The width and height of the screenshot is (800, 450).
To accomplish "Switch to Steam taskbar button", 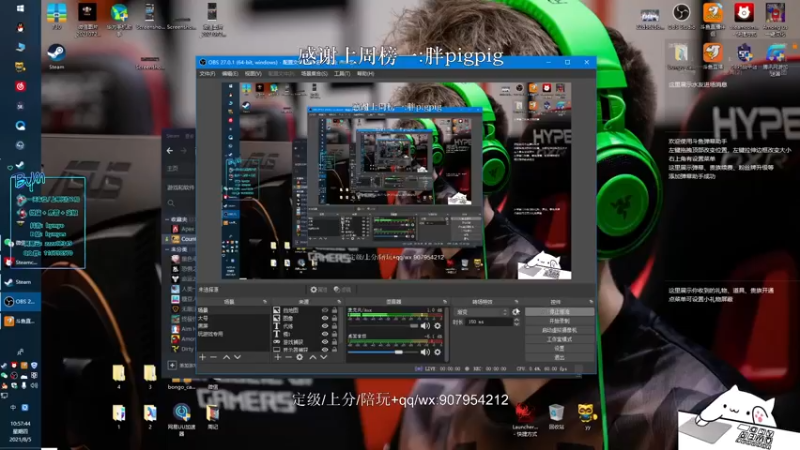I will click(20, 282).
